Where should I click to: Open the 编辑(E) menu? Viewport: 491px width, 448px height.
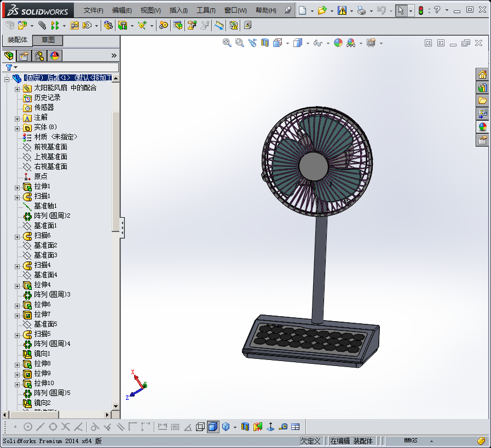(122, 10)
